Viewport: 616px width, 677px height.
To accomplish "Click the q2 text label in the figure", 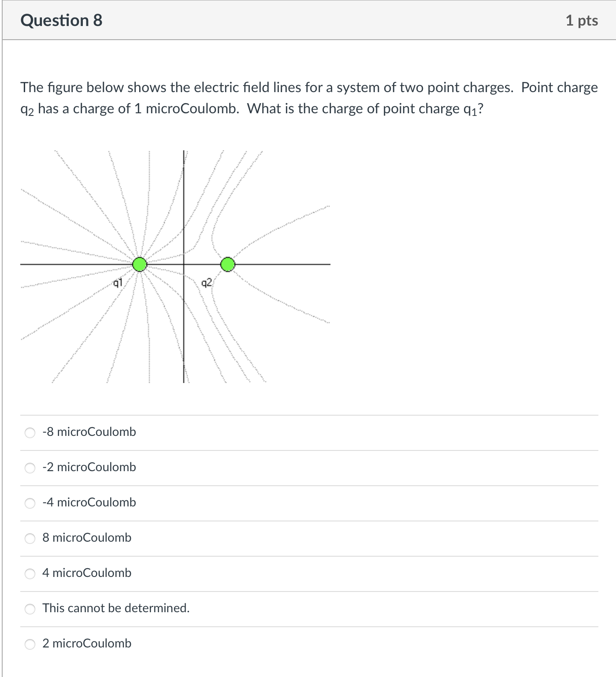I will 206,283.
